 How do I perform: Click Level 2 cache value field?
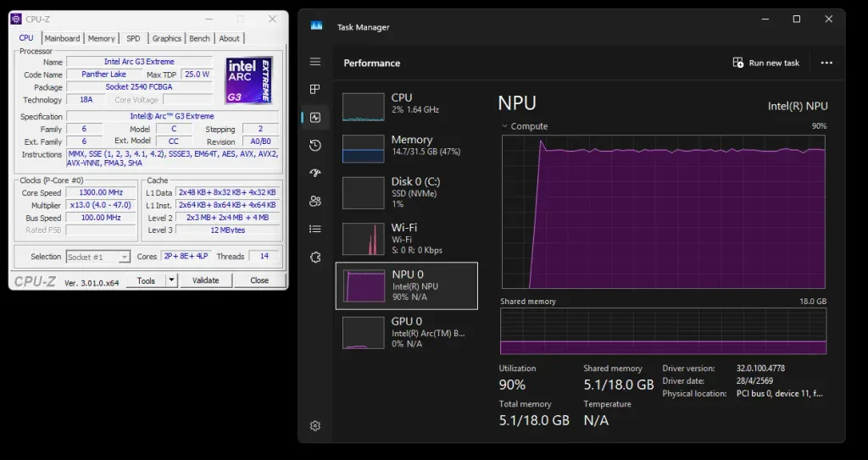(x=227, y=218)
